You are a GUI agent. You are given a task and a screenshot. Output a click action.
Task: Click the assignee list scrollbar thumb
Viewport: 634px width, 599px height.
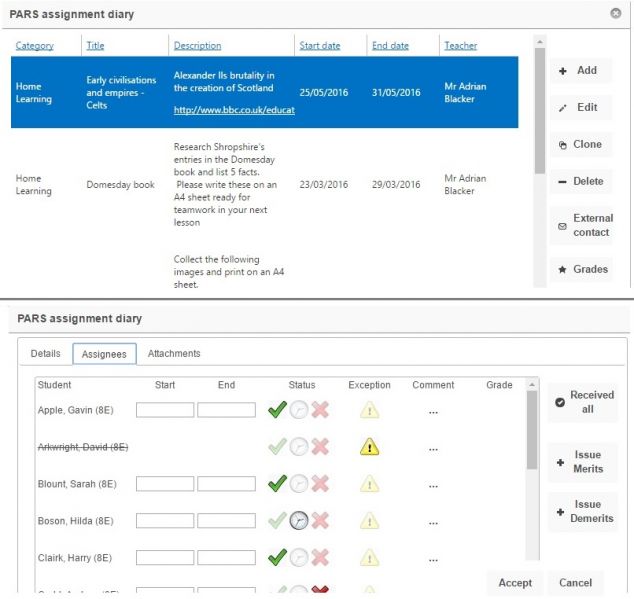pyautogui.click(x=532, y=430)
